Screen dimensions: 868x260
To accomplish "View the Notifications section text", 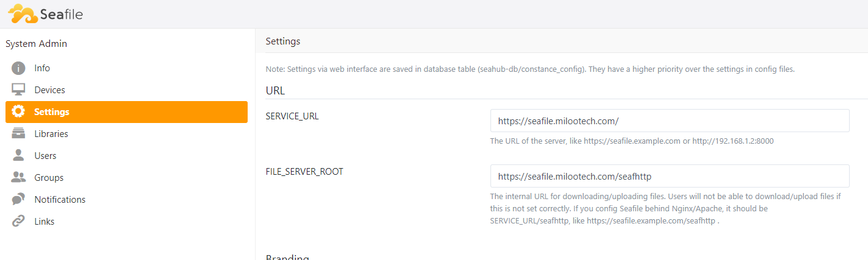I will [60, 200].
